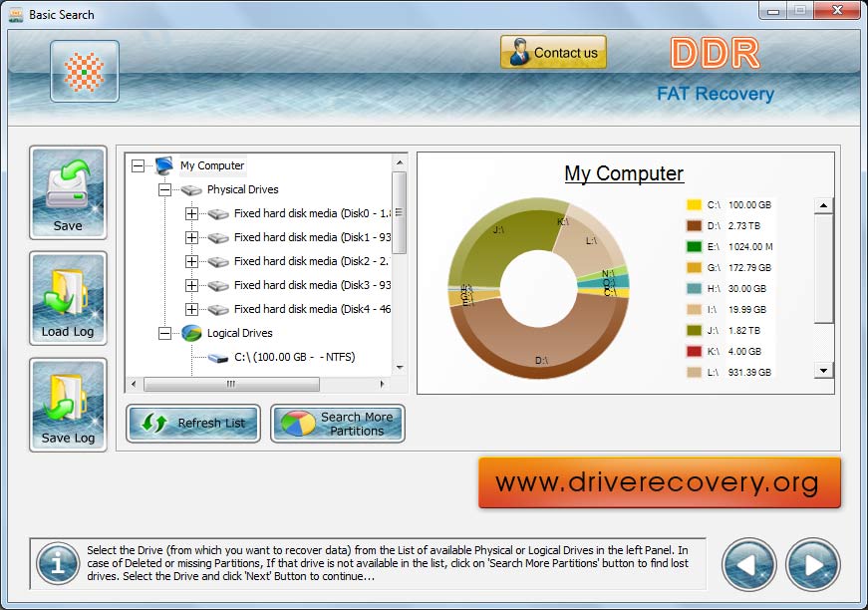Select Fixed hard disk media Disk4 row
This screenshot has width=868, height=610.
312,309
